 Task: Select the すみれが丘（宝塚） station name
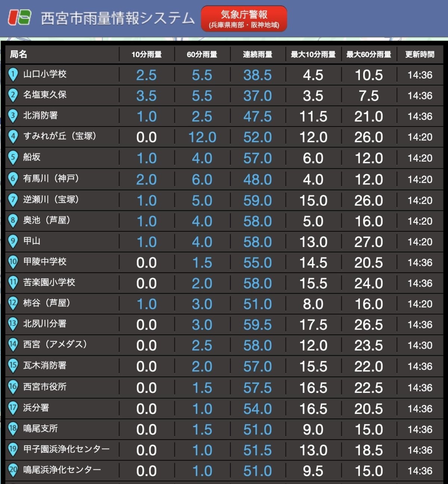click(x=60, y=136)
